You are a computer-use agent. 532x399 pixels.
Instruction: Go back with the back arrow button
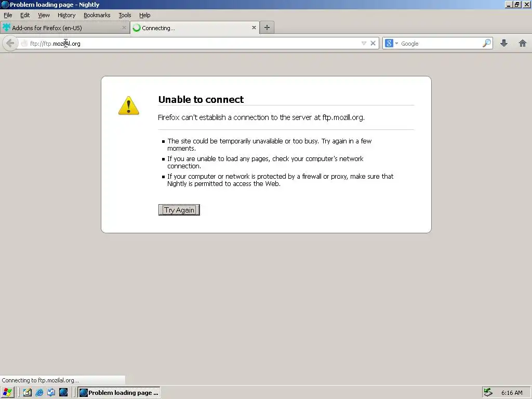[x=10, y=44]
